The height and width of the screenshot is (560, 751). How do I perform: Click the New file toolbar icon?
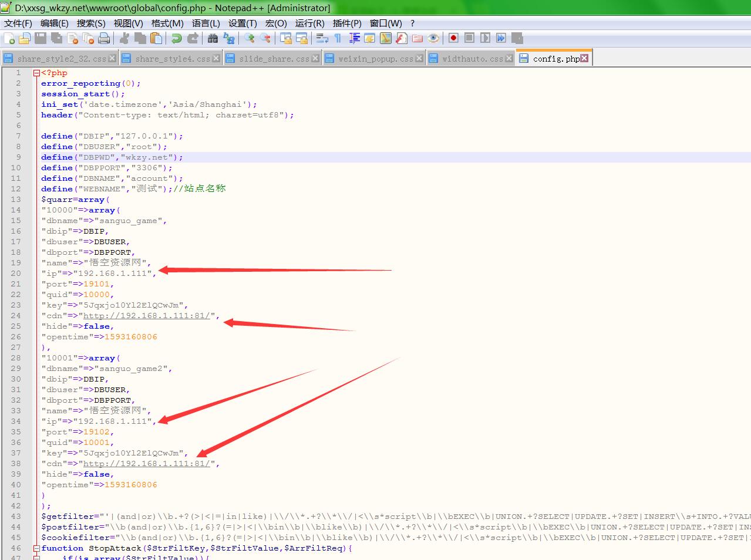[9, 39]
